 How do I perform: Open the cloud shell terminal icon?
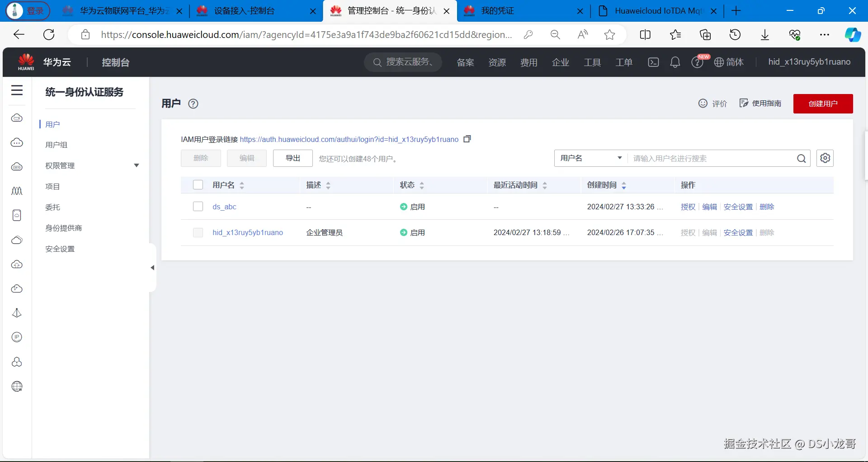653,62
